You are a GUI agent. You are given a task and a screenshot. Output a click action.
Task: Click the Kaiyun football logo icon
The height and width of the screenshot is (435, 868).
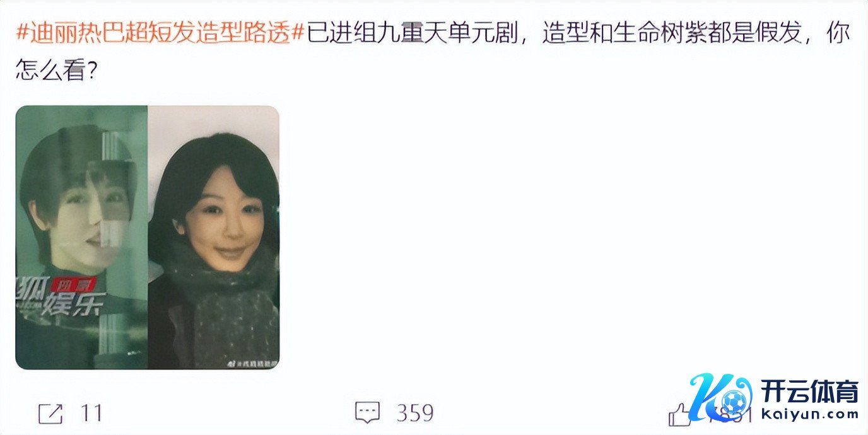pos(721,397)
